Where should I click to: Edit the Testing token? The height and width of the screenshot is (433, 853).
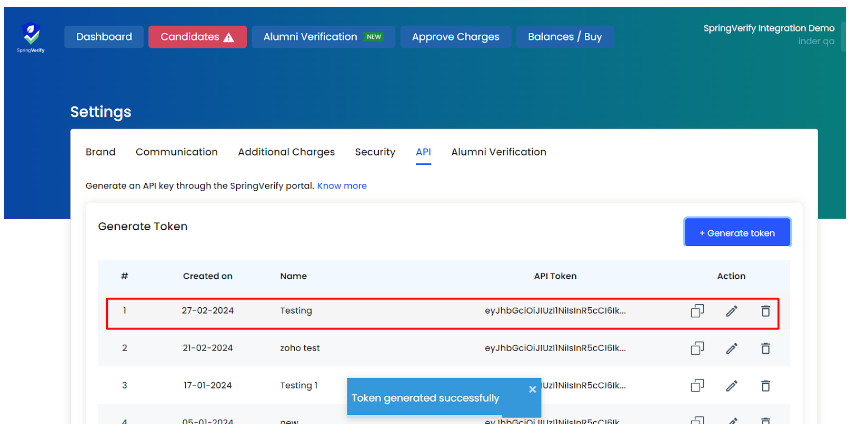[x=732, y=311]
